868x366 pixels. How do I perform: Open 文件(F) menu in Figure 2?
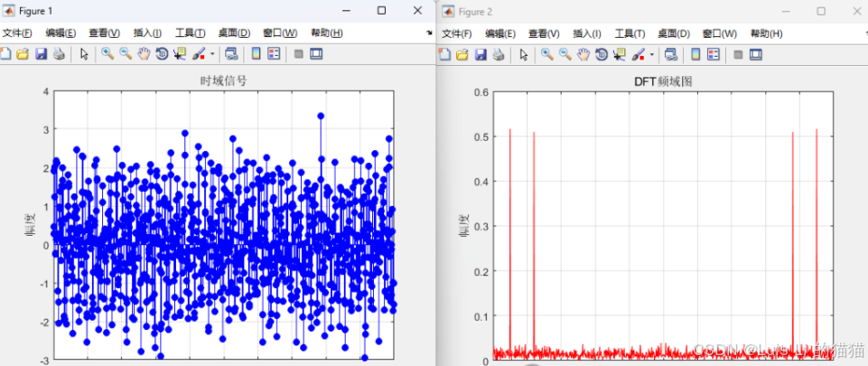(x=457, y=33)
